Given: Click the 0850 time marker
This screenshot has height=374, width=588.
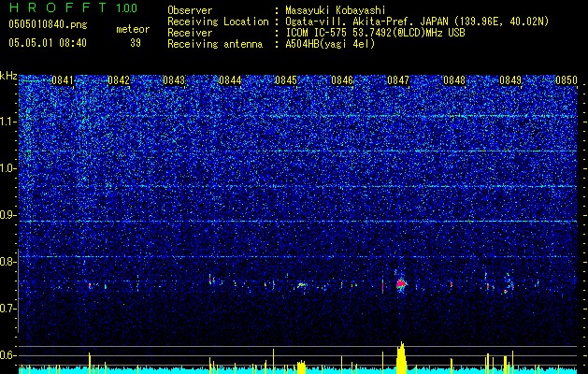Looking at the screenshot, I should 566,80.
